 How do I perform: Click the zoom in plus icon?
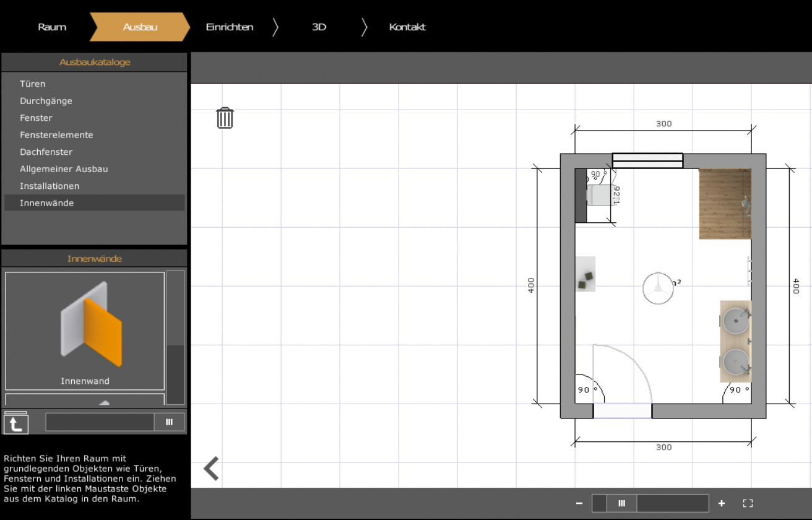pos(722,503)
